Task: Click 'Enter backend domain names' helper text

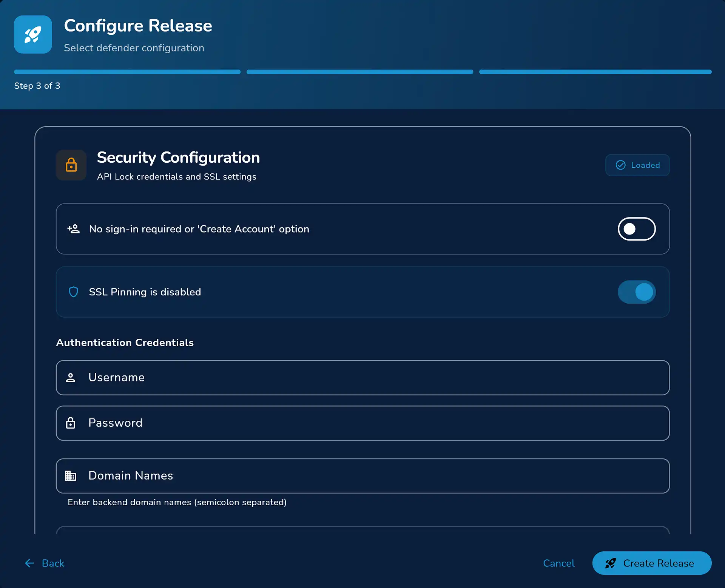Action: pyautogui.click(x=177, y=502)
